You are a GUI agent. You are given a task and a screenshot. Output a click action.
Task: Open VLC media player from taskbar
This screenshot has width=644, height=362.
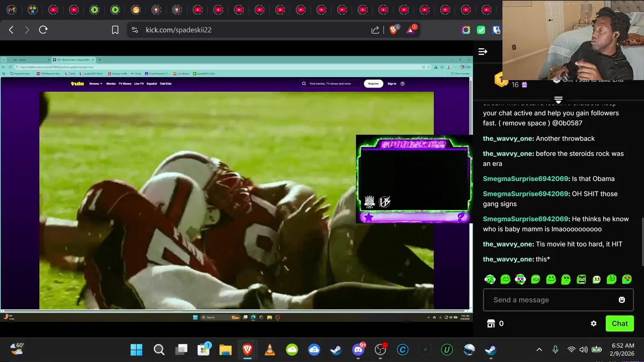click(270, 349)
